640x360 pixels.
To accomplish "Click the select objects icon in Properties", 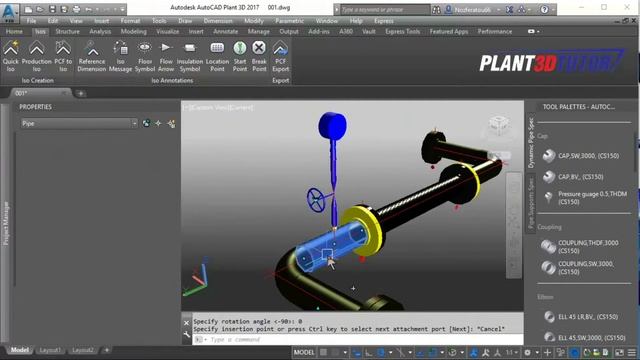I will pyautogui.click(x=158, y=123).
